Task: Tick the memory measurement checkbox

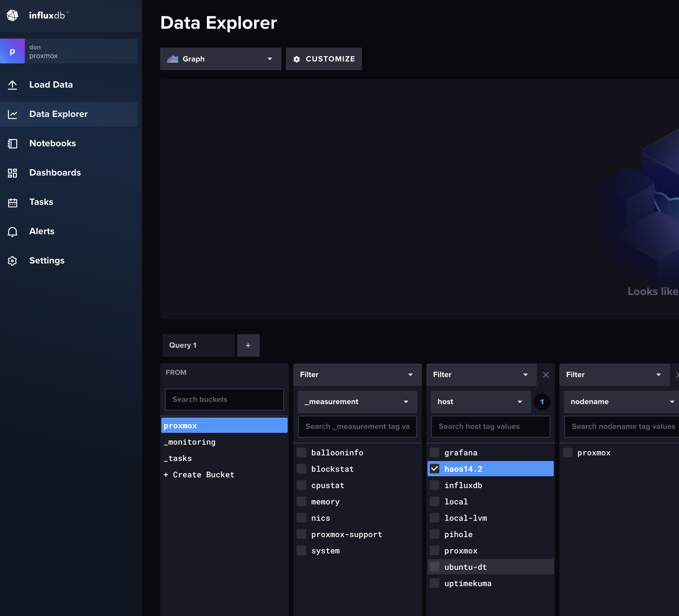Action: click(301, 502)
